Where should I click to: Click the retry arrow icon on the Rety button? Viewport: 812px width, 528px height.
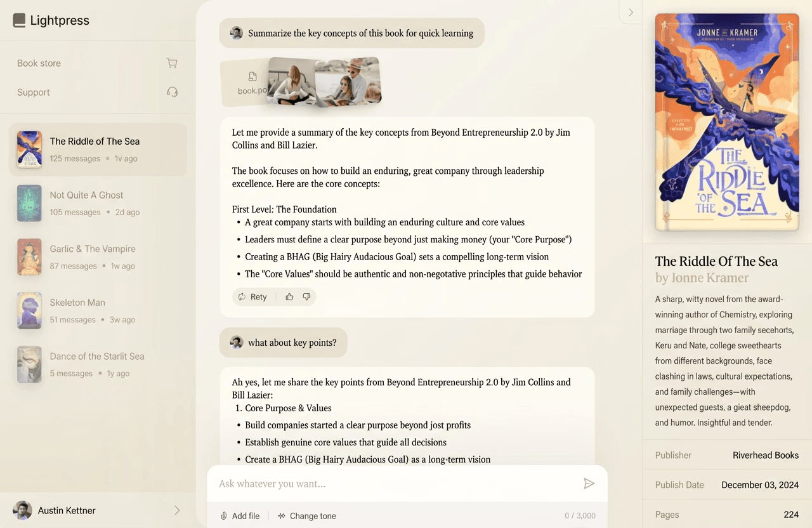pyautogui.click(x=241, y=296)
